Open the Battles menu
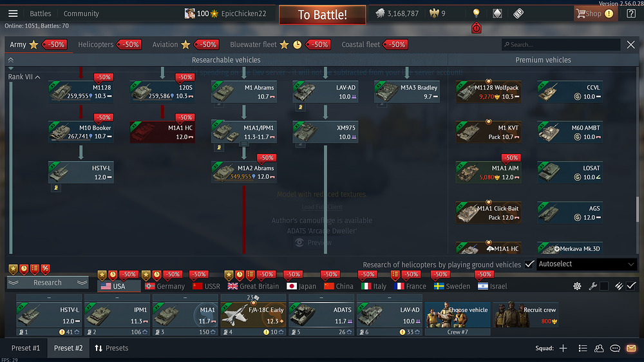 coord(40,14)
